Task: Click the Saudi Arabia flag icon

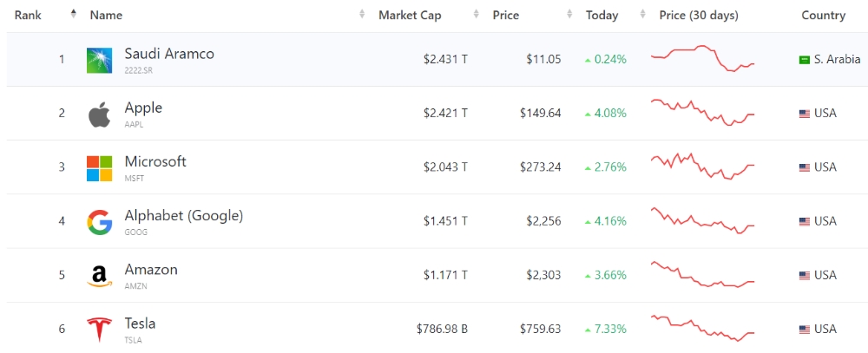Action: [x=805, y=60]
